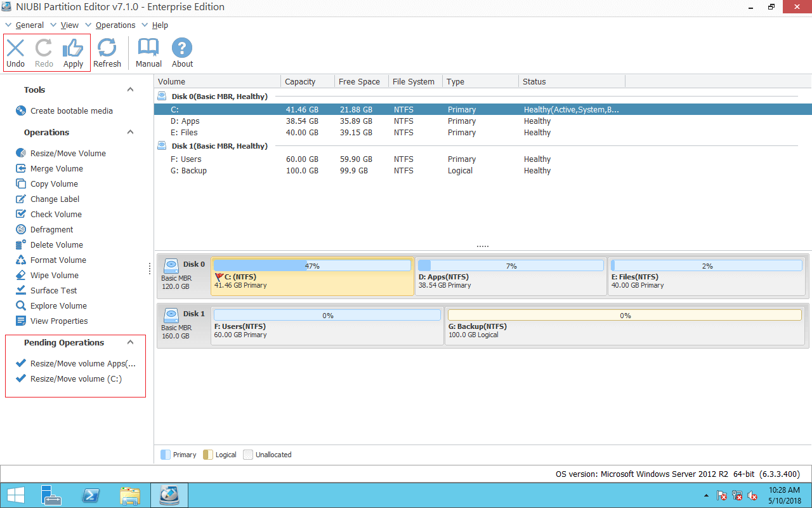Select the Check Volume icon

click(x=20, y=214)
